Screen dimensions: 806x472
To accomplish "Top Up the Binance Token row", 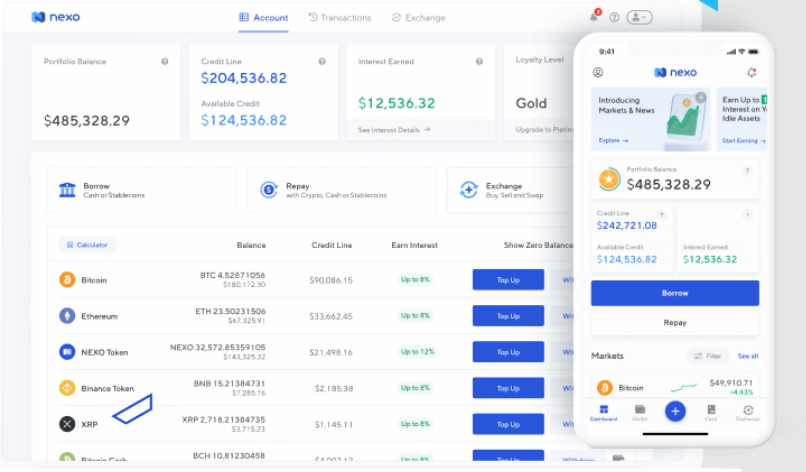I will pyautogui.click(x=508, y=388).
